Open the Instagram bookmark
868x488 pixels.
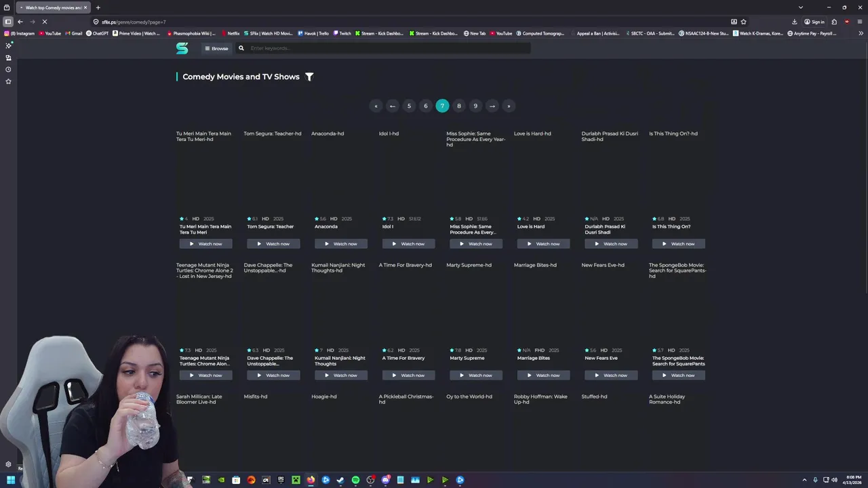pos(20,33)
